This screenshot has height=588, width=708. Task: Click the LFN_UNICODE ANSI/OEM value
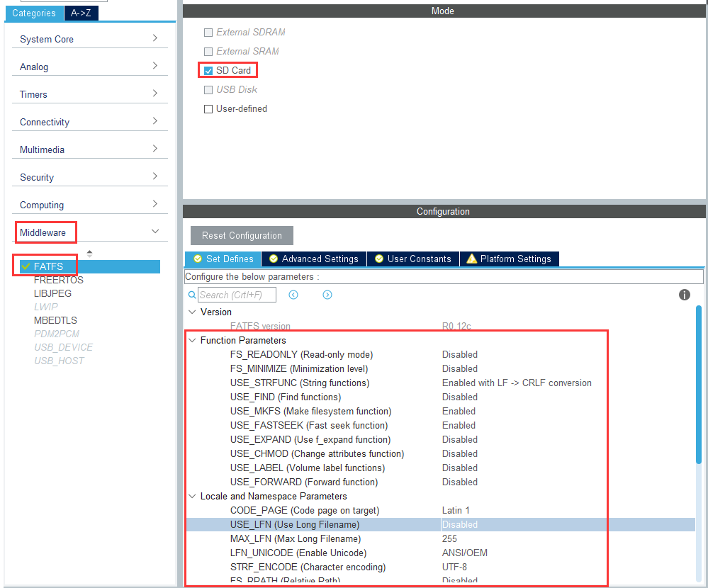point(465,553)
